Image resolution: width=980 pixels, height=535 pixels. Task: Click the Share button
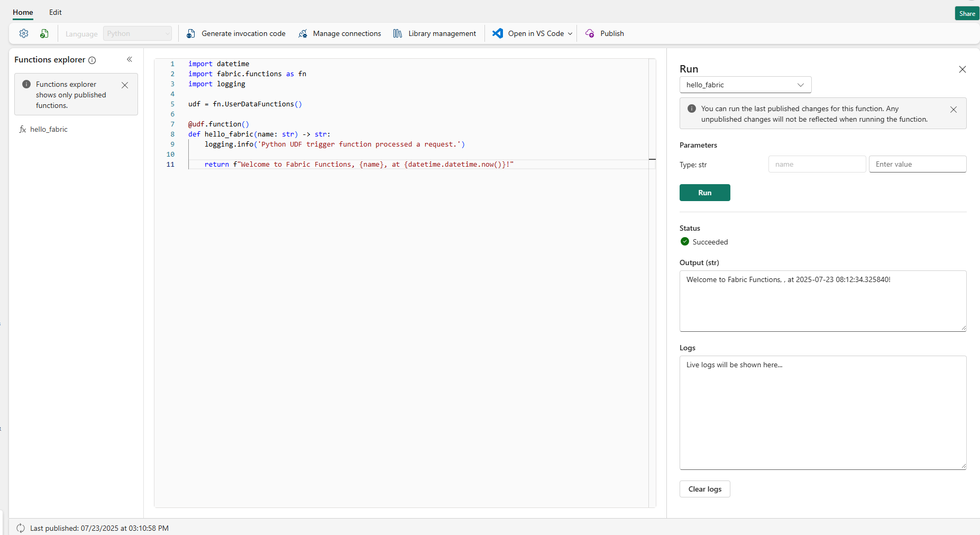(x=967, y=13)
